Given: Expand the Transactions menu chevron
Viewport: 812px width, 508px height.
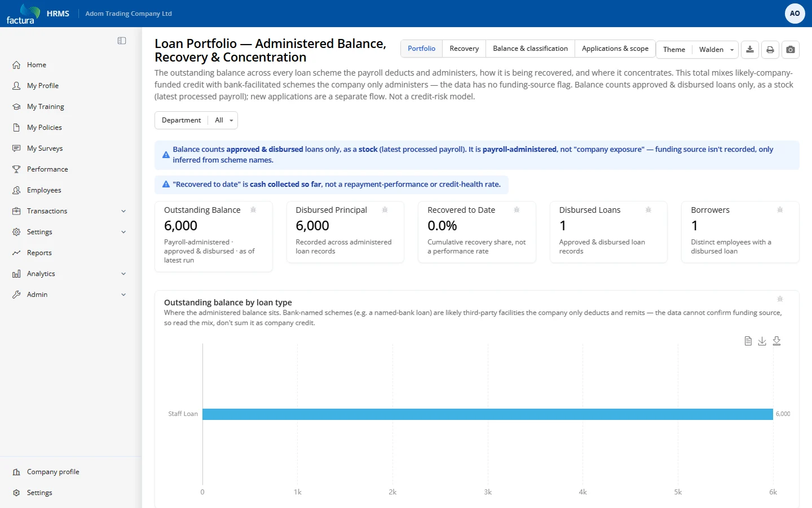Looking at the screenshot, I should pos(123,211).
